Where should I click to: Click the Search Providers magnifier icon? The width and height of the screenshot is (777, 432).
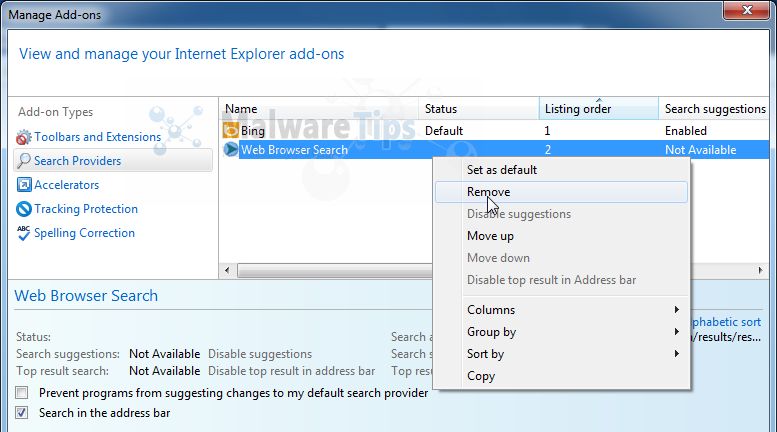pos(23,161)
